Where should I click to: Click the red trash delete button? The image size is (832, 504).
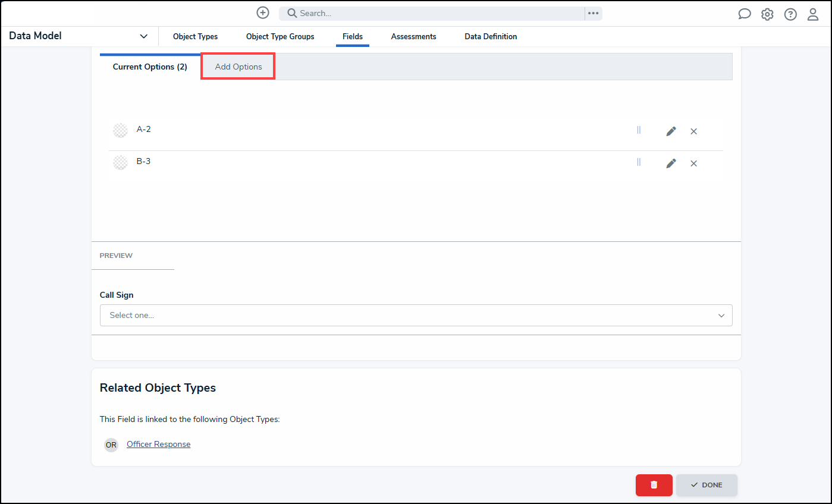[654, 485]
